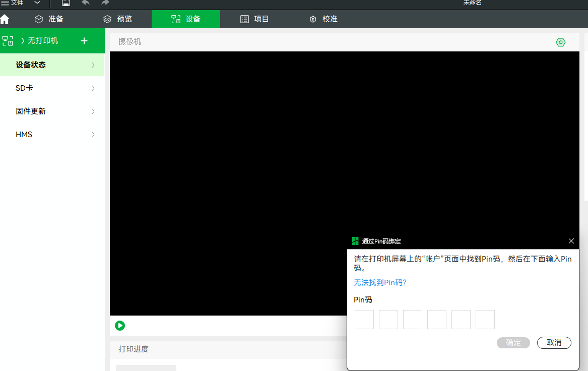Cancel the Pin binding with 取消
The width and height of the screenshot is (588, 371).
click(554, 342)
